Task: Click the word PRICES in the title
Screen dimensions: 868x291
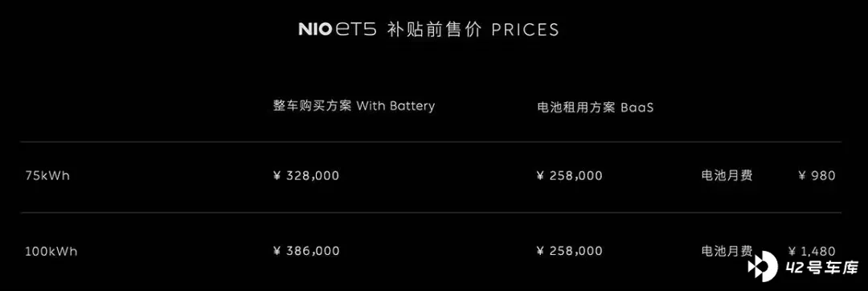Action: tap(525, 30)
